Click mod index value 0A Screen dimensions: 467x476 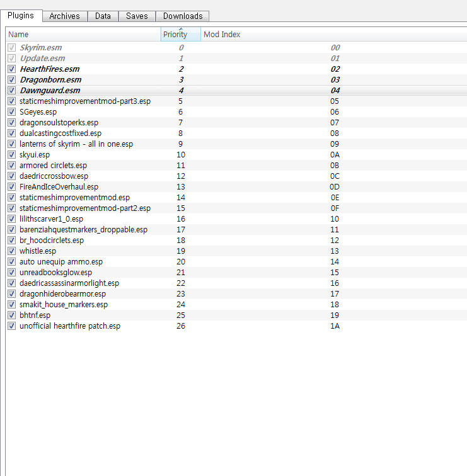click(335, 155)
